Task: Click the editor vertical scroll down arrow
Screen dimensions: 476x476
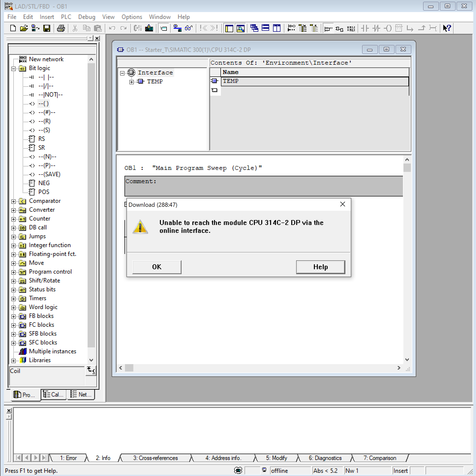Action: (407, 359)
